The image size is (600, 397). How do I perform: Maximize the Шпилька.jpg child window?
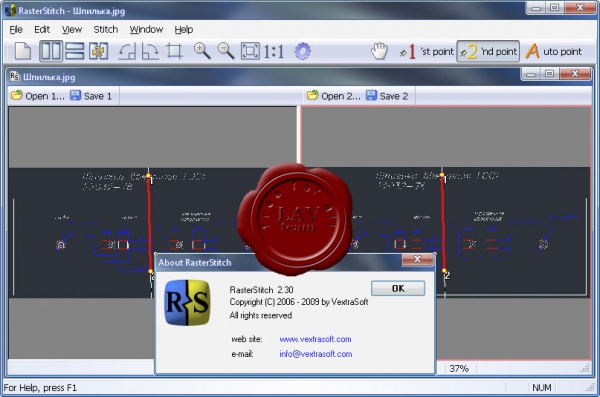pyautogui.click(x=549, y=73)
